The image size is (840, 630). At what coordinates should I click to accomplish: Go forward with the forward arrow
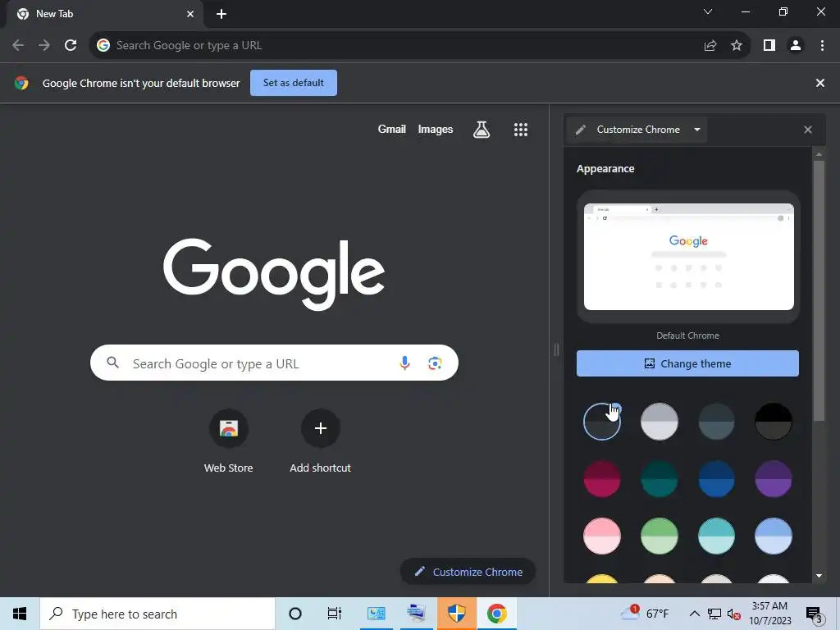point(44,45)
